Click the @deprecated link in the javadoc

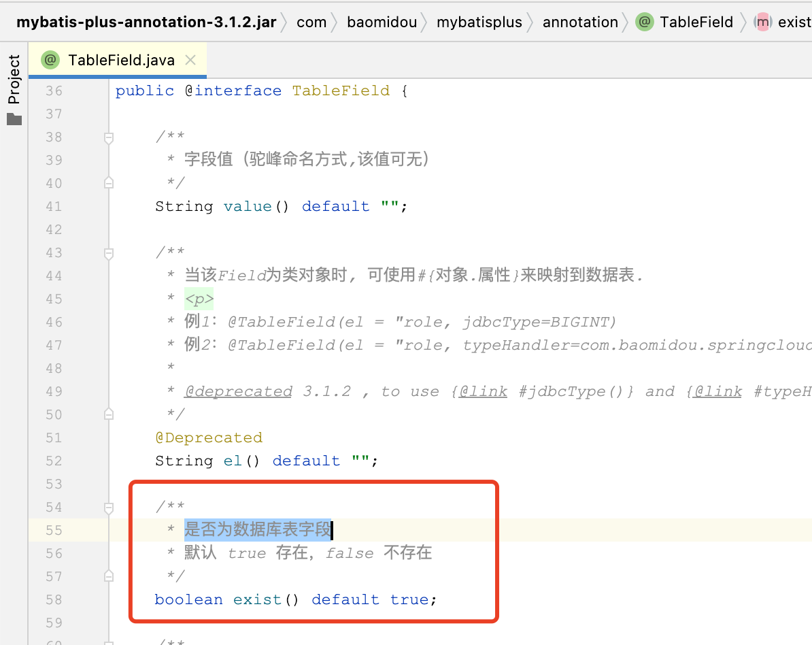[x=238, y=391]
